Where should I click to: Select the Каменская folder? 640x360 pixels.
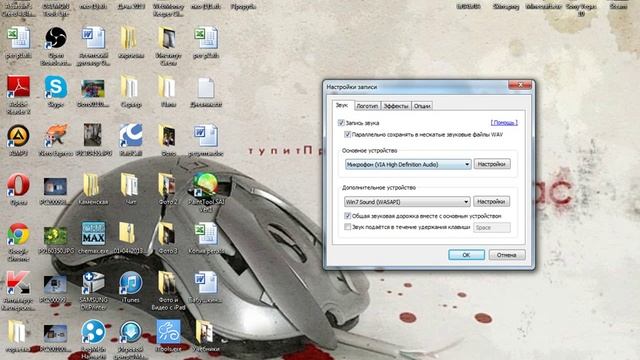point(92,185)
